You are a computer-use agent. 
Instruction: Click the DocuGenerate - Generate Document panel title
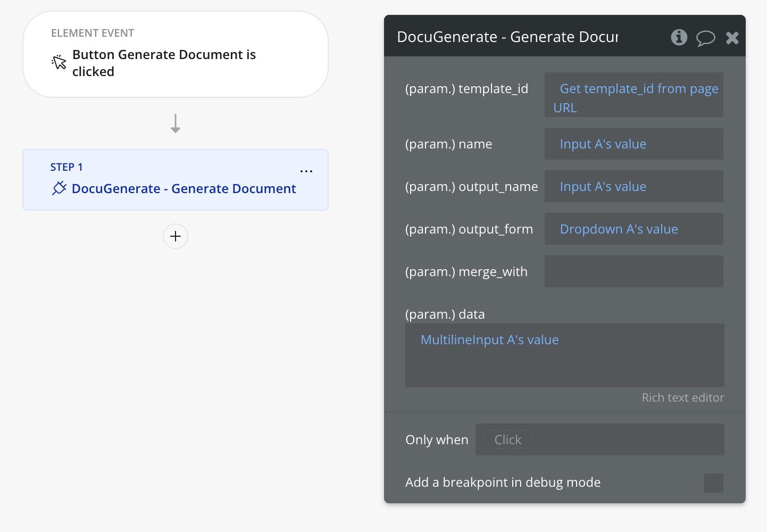[x=507, y=37]
